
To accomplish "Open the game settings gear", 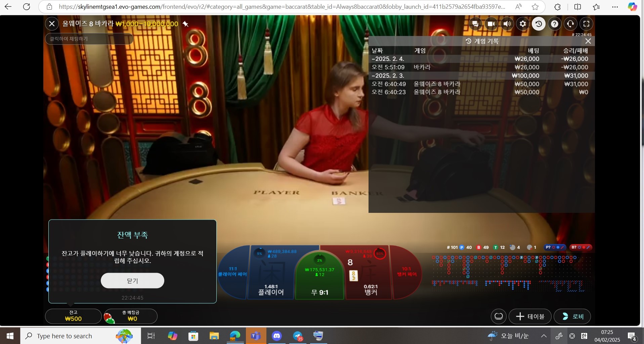I will (523, 24).
